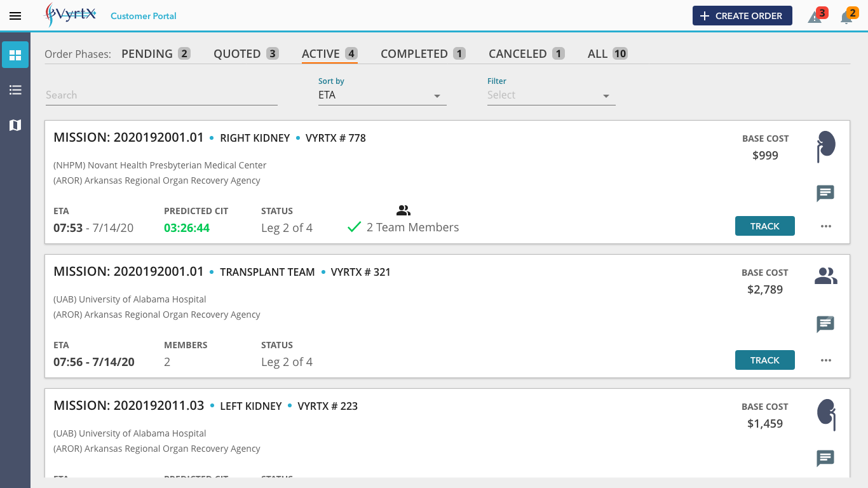Click the kidney icon on Left Kidney order
This screenshot has width=868, height=488.
click(826, 415)
